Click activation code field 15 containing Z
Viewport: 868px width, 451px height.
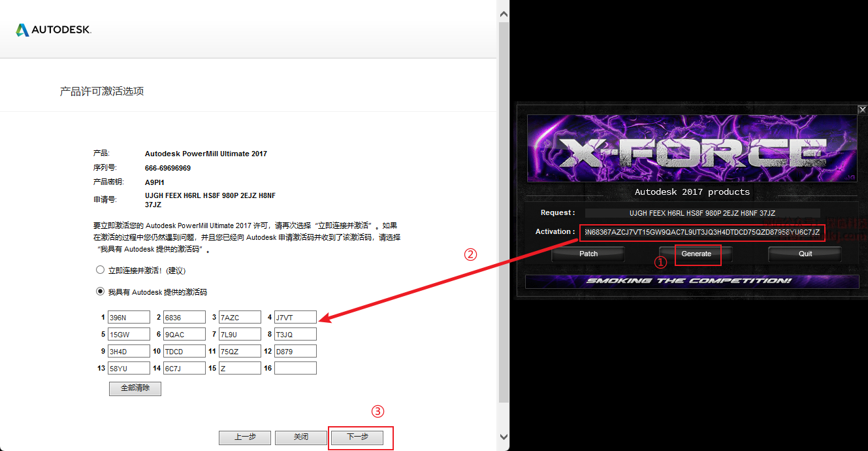[240, 368]
